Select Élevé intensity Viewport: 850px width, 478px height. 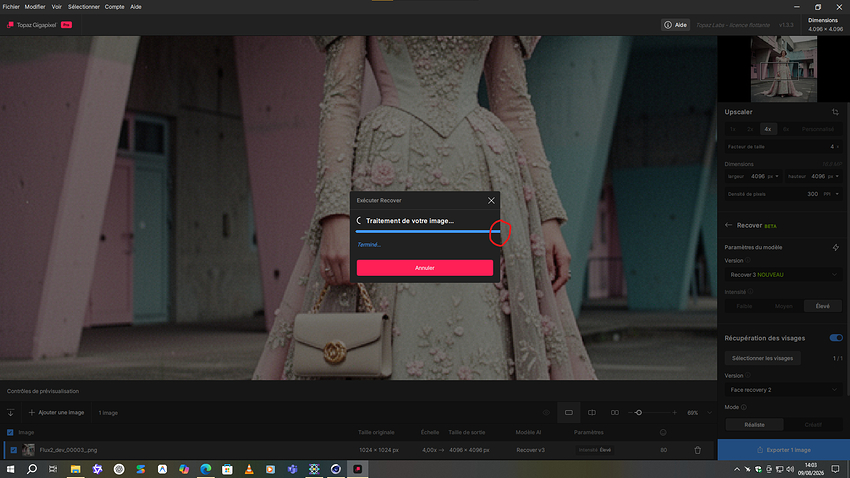[822, 306]
